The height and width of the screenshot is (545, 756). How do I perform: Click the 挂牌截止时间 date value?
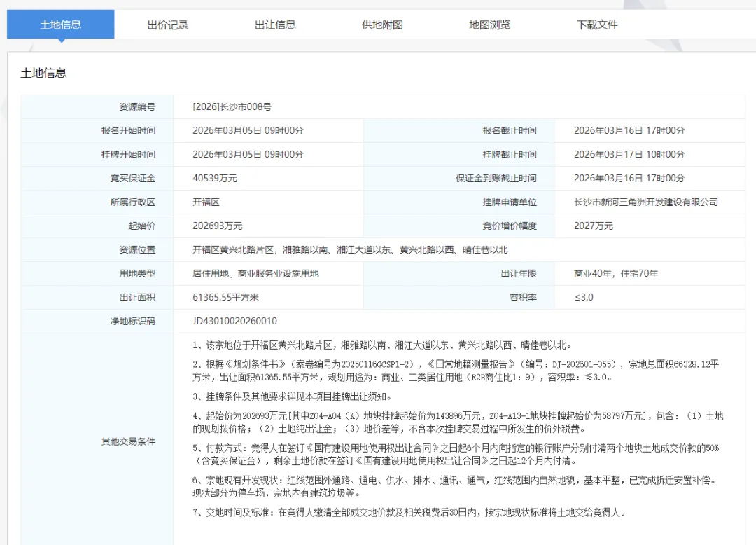(x=629, y=154)
